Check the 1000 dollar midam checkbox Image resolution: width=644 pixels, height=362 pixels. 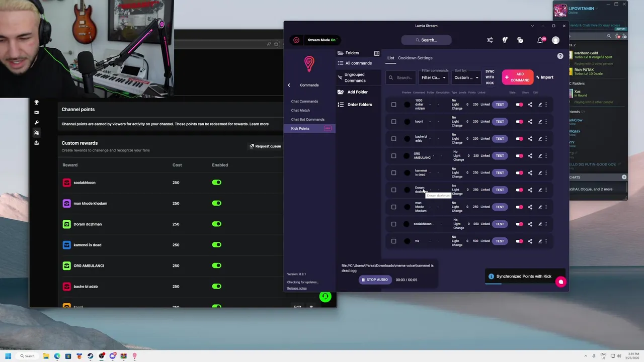[x=394, y=105]
